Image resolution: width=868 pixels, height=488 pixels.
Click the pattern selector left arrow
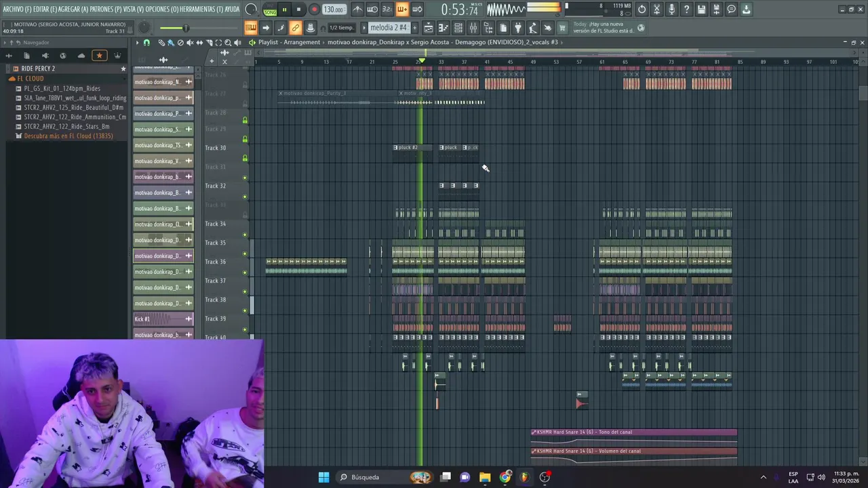pyautogui.click(x=363, y=28)
